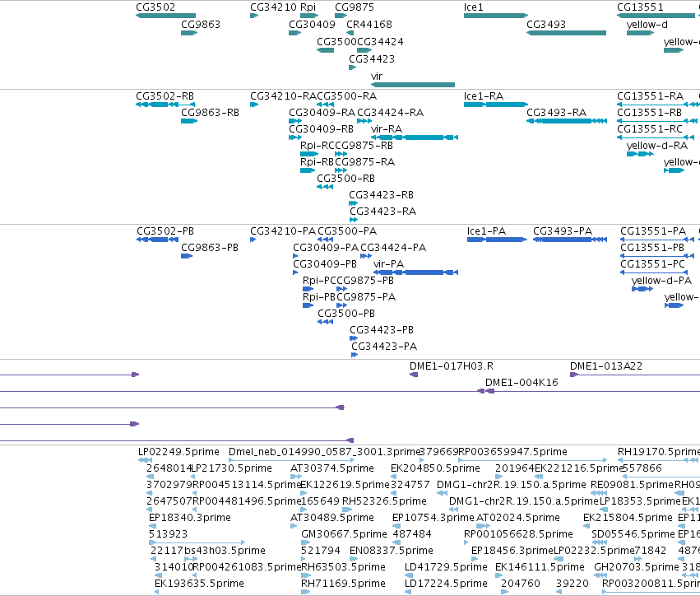Select the Dmel_neb_014990_0587_3001.3prime feature

point(291,460)
